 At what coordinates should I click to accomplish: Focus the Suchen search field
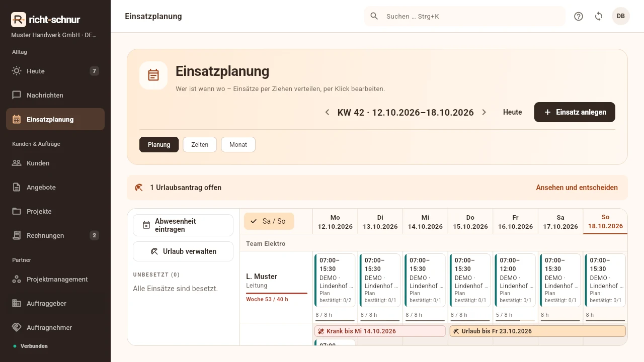[x=465, y=16]
